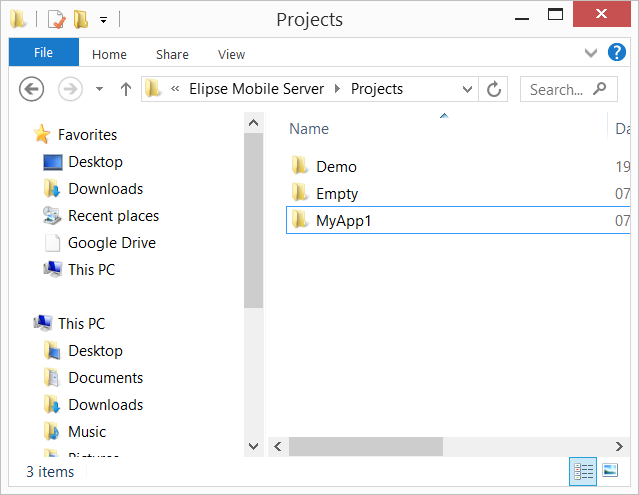This screenshot has height=495, width=639.
Task: Expand the ribbon with the chevron
Action: (x=591, y=53)
